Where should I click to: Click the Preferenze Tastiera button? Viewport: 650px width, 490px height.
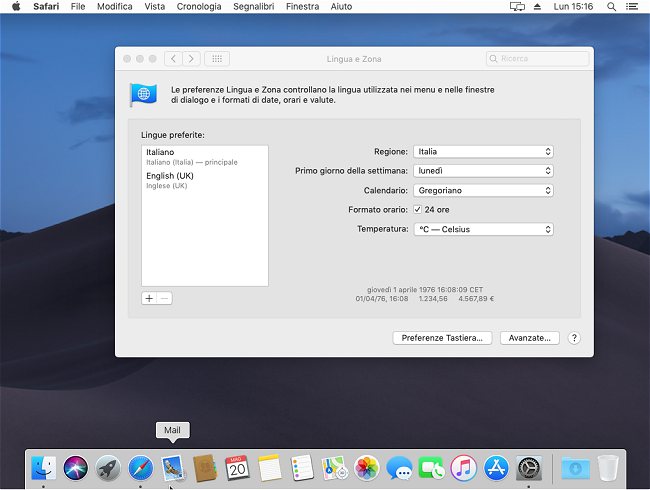(442, 338)
